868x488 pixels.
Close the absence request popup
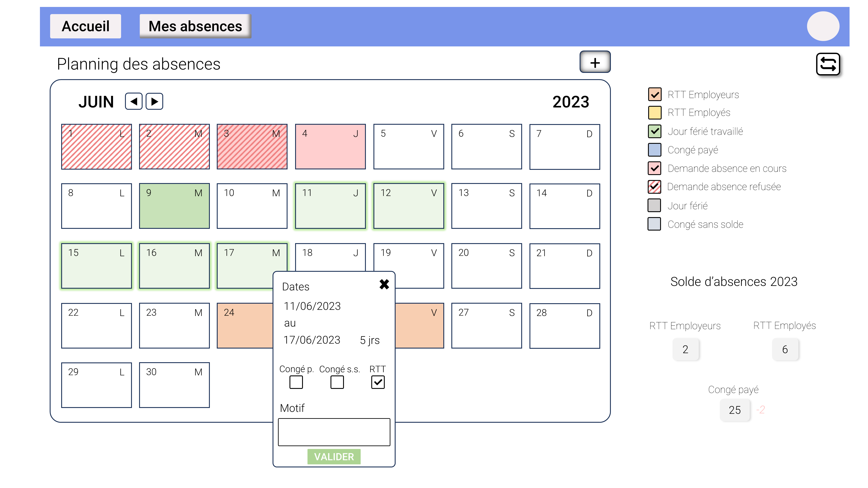click(384, 285)
